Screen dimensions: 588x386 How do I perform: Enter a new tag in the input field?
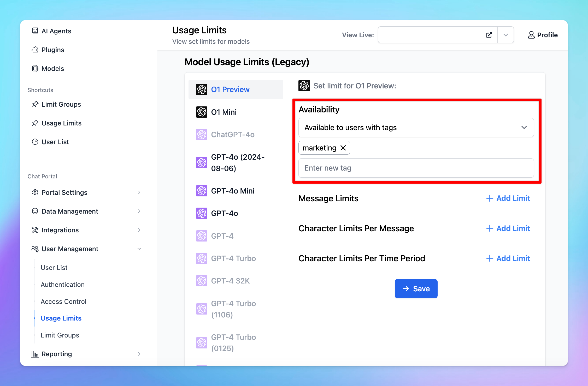point(416,168)
